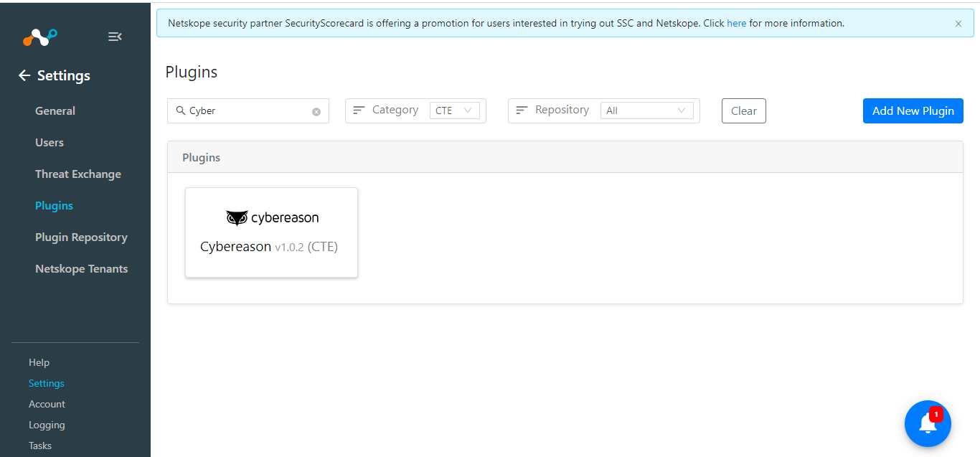Dismiss the SecurityScorecard promotion banner
The image size is (980, 457).
pyautogui.click(x=958, y=24)
